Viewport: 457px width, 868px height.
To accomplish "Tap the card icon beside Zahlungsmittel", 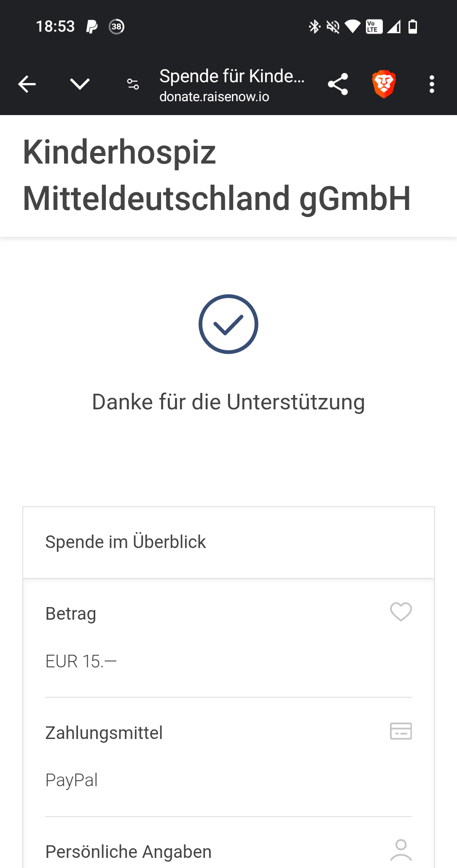I will coord(401,731).
